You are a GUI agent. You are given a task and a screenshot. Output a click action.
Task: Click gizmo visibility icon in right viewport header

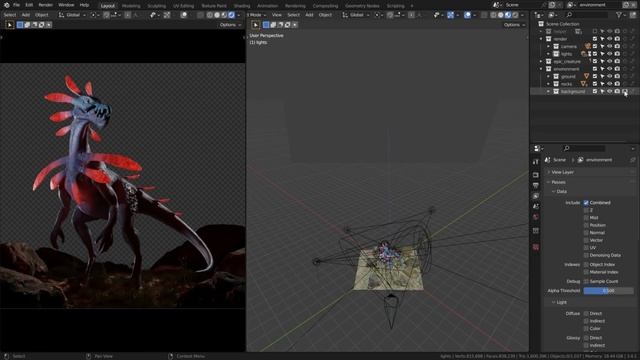pyautogui.click(x=450, y=15)
